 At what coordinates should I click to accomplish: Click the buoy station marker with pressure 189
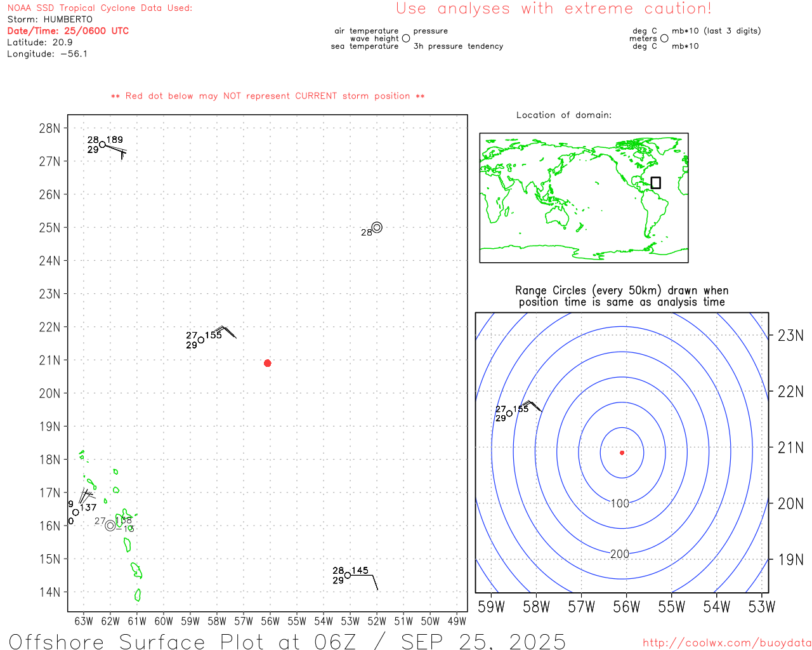pos(102,145)
